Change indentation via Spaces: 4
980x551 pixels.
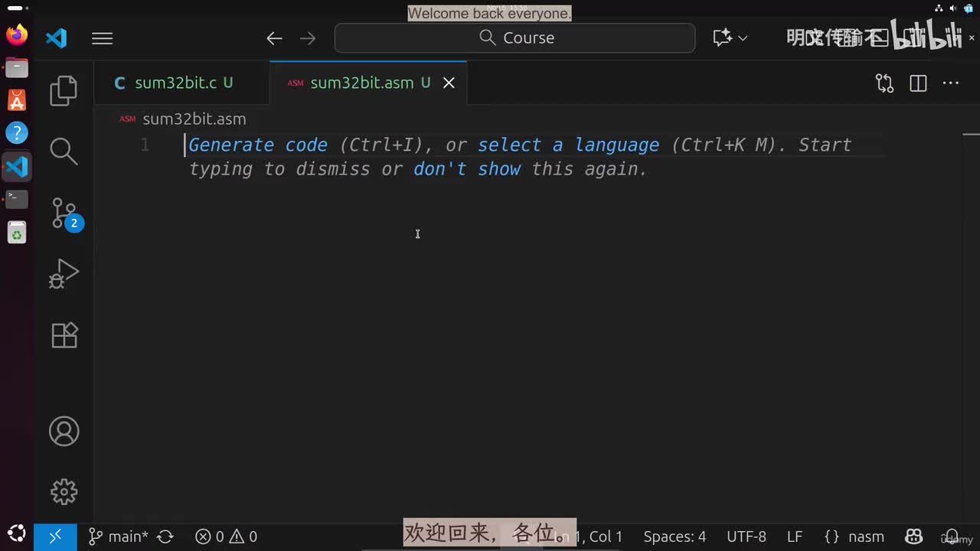675,537
